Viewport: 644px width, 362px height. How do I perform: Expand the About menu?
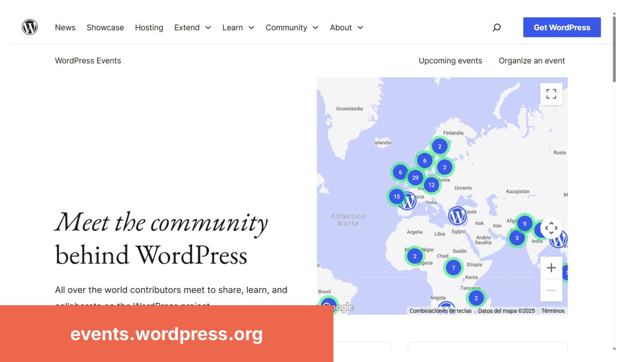point(347,27)
